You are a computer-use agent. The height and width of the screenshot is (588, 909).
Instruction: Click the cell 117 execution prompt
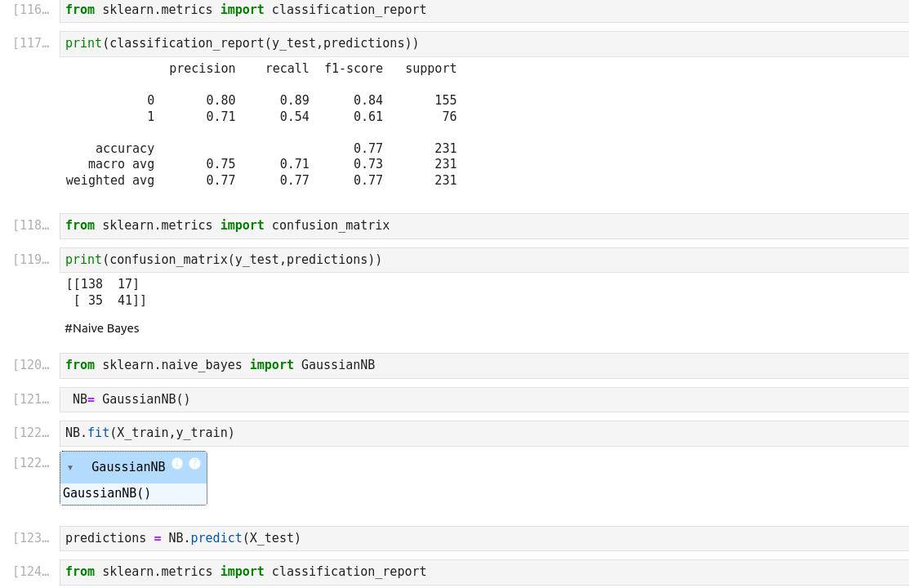(x=31, y=43)
